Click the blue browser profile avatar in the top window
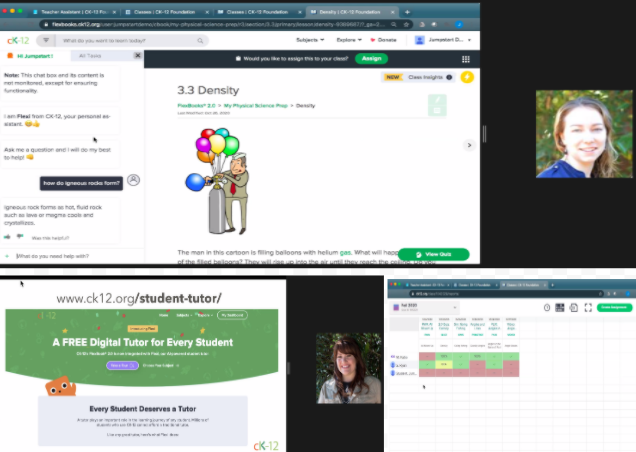Image resolution: width=636 pixels, height=452 pixels. pos(459,24)
